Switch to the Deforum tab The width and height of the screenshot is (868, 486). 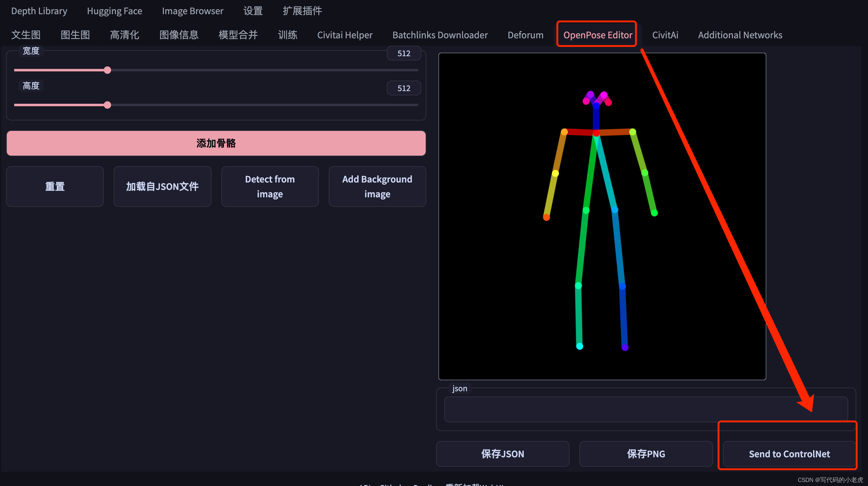click(x=525, y=35)
